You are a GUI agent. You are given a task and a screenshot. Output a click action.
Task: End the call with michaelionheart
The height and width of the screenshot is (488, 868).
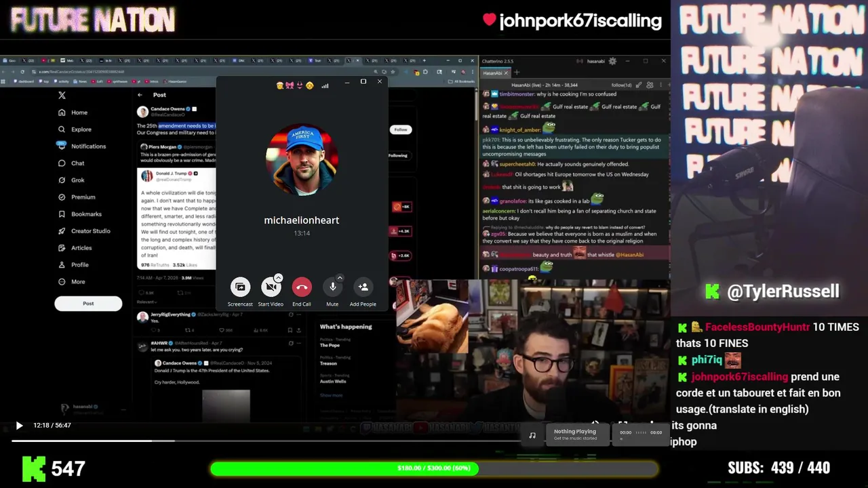[302, 287]
